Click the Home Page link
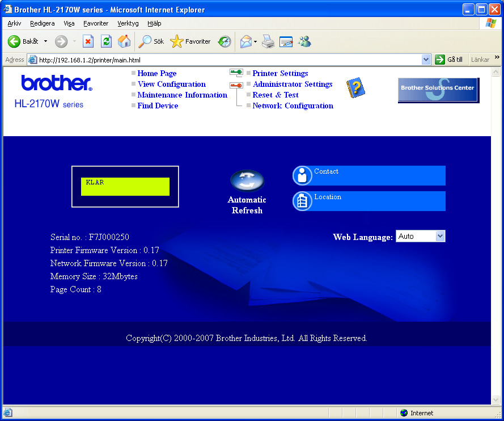Screen dimensions: 504x421 (157, 73)
